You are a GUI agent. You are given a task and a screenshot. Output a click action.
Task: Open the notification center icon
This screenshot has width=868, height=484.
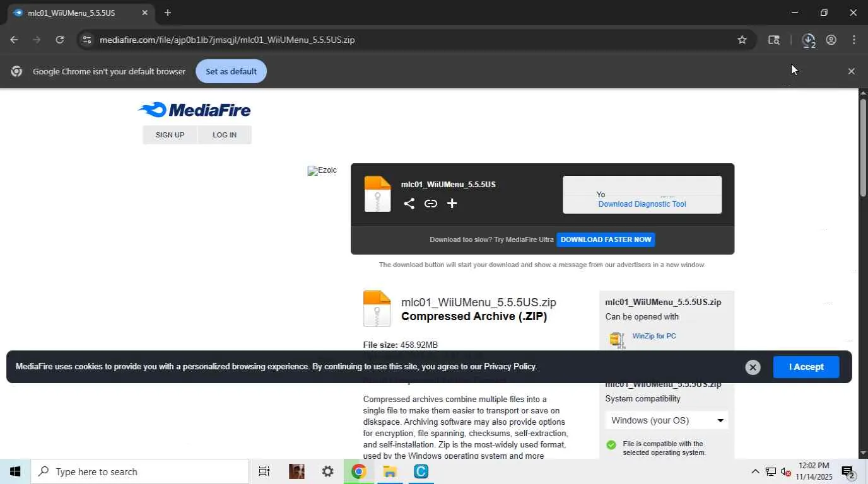(848, 472)
